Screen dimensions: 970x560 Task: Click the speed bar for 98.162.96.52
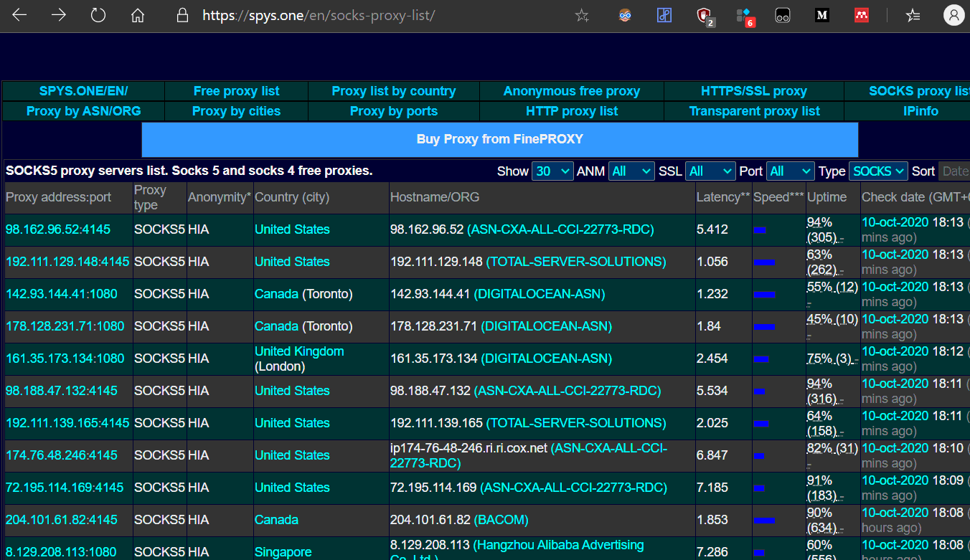[x=760, y=230]
